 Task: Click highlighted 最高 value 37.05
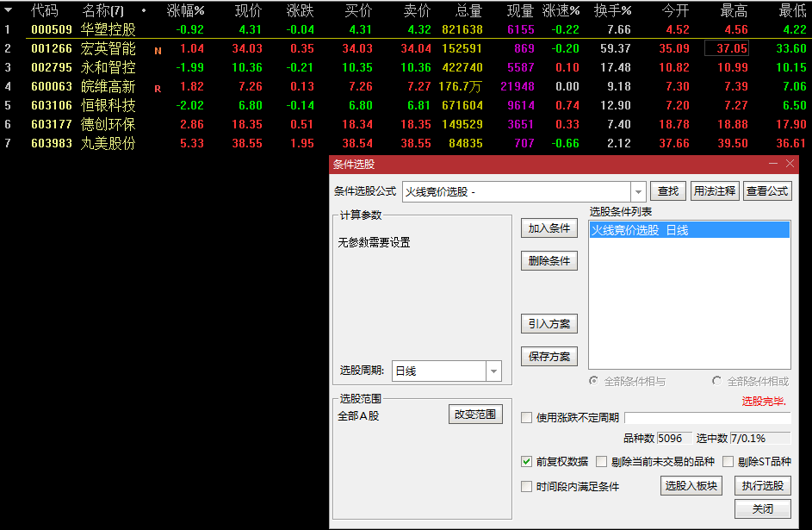[727, 49]
